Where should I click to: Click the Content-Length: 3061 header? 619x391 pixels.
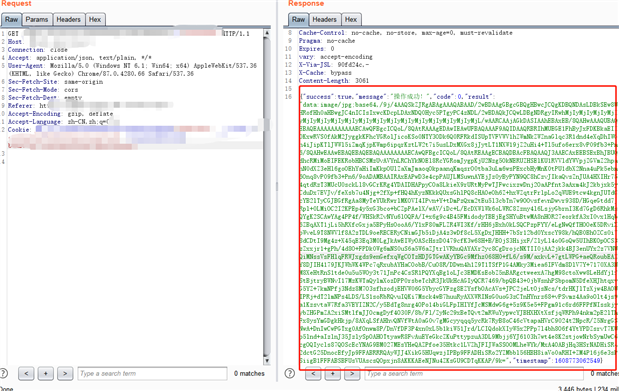point(334,81)
